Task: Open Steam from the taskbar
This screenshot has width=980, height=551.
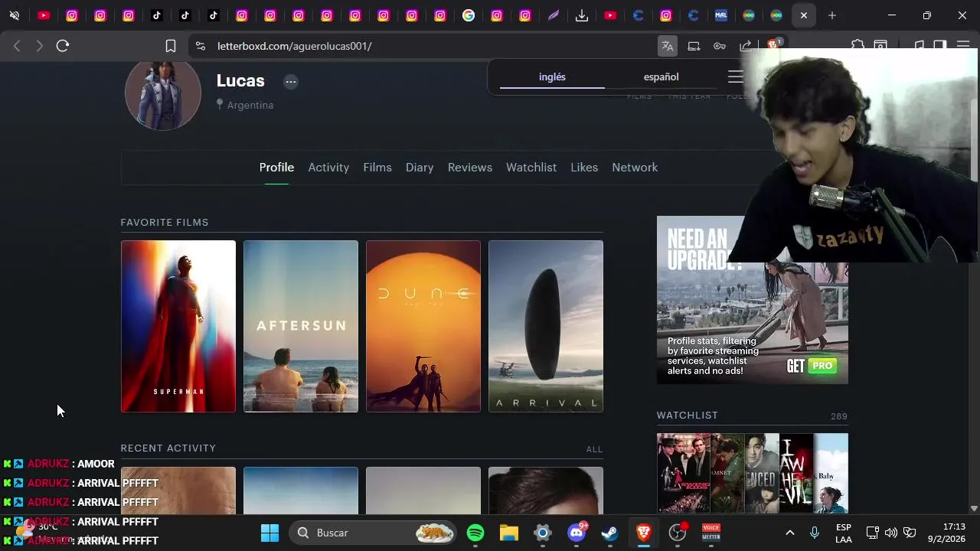Action: (x=610, y=533)
